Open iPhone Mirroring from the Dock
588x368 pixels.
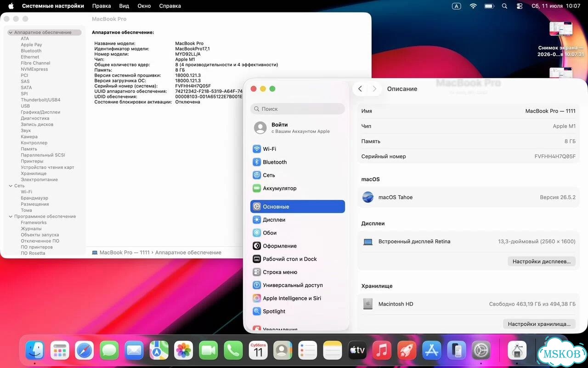pyautogui.click(x=457, y=351)
